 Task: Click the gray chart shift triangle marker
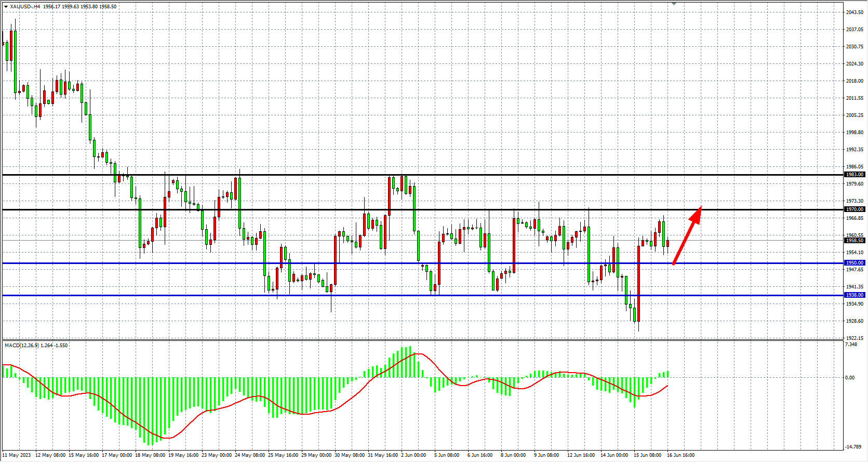(674, 4)
